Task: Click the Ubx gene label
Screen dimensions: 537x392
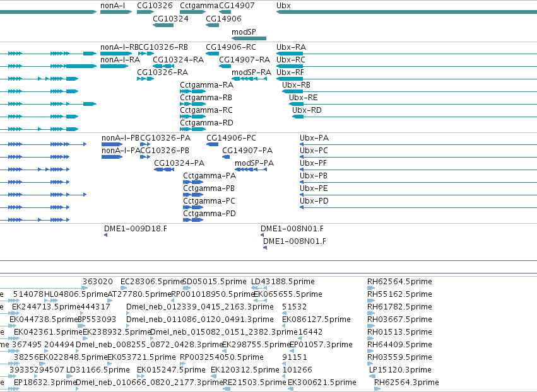Action: click(283, 6)
